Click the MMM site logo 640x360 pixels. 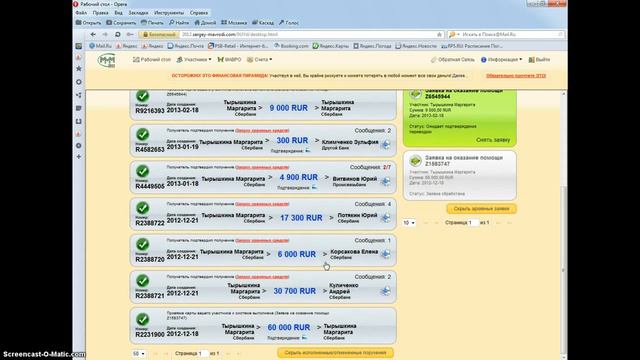pos(107,61)
